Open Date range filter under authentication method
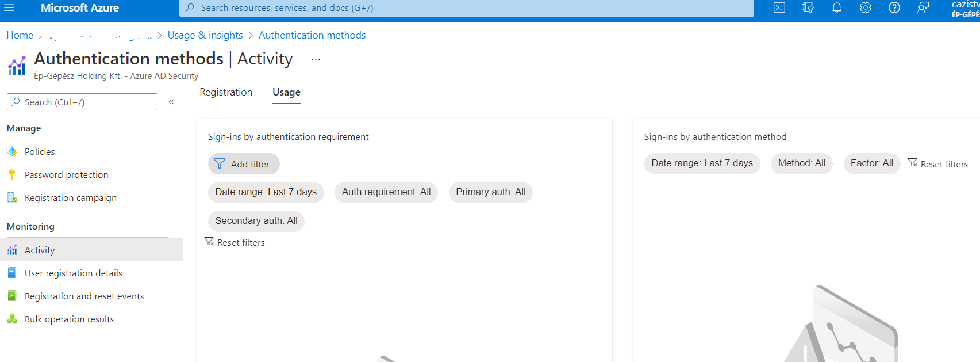Image resolution: width=980 pixels, height=362 pixels. pos(702,163)
